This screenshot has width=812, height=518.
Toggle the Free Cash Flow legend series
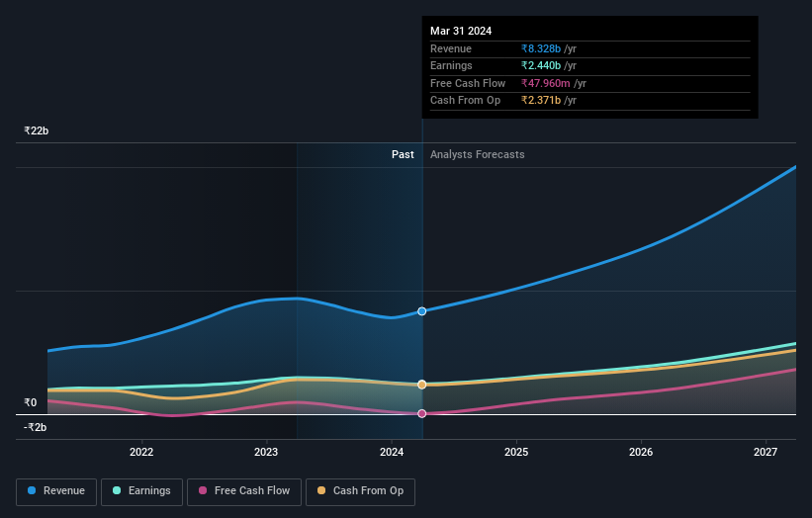tap(244, 491)
